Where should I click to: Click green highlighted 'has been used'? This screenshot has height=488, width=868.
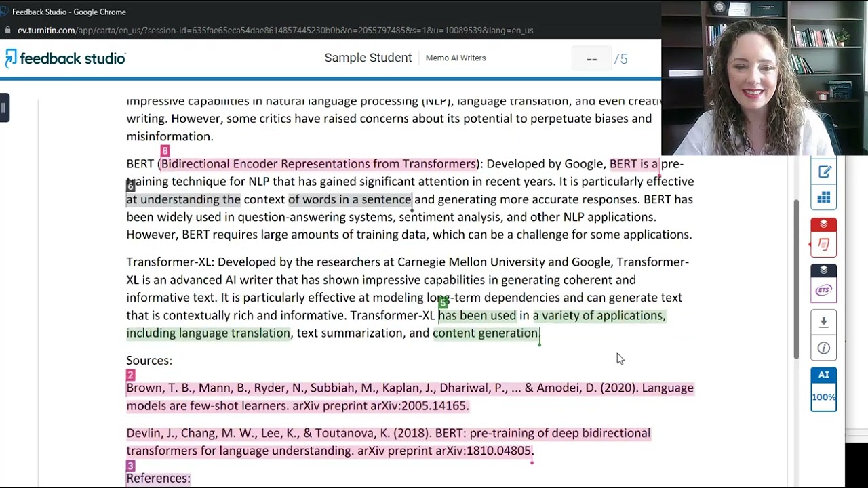tap(477, 315)
